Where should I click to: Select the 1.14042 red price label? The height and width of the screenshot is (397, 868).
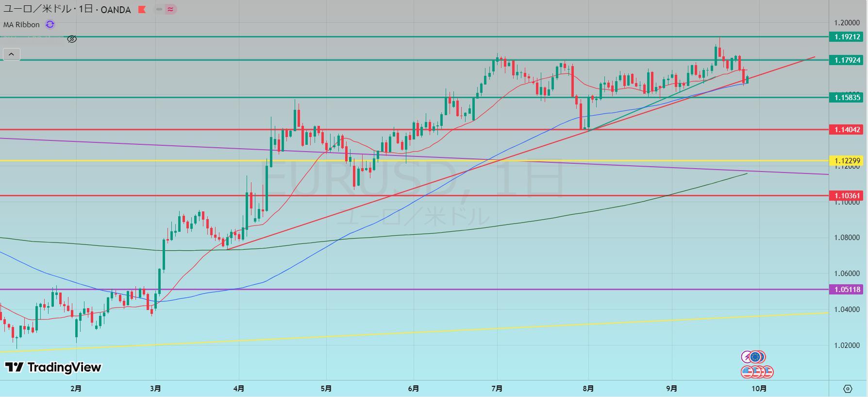[x=848, y=130]
